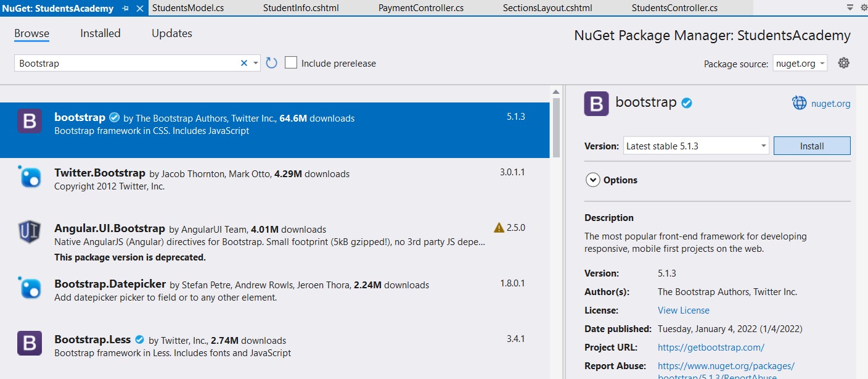
Task: Click the results list scrollbar up arrow
Action: tap(556, 91)
